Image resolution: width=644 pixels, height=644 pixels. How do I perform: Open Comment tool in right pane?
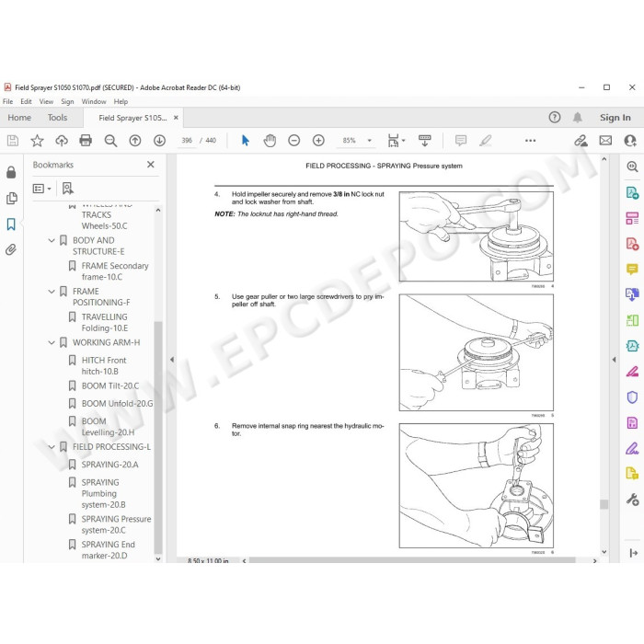click(x=632, y=270)
